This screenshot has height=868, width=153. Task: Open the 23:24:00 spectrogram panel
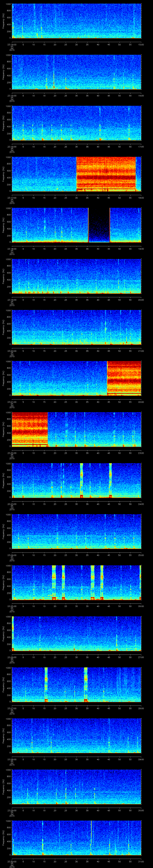pyautogui.click(x=76, y=531)
